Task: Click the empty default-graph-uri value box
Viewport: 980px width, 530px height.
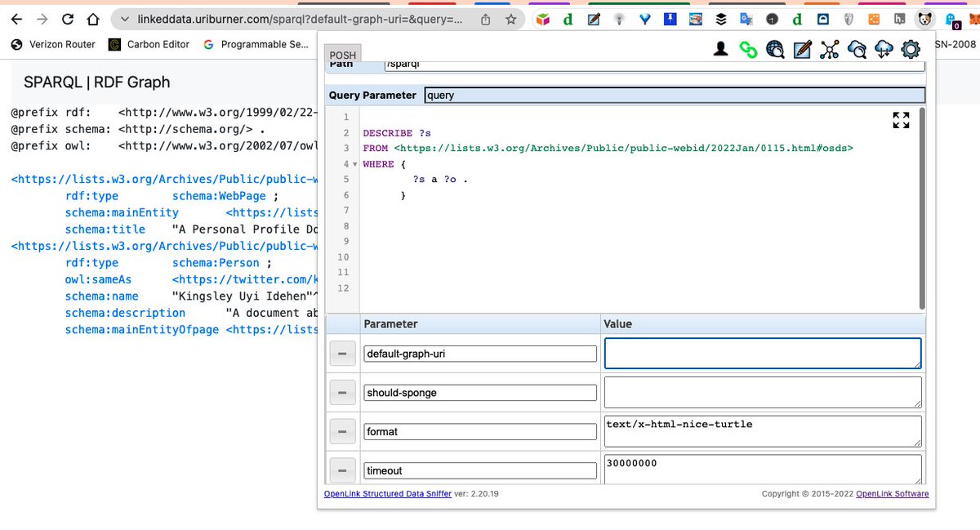Action: click(x=763, y=354)
